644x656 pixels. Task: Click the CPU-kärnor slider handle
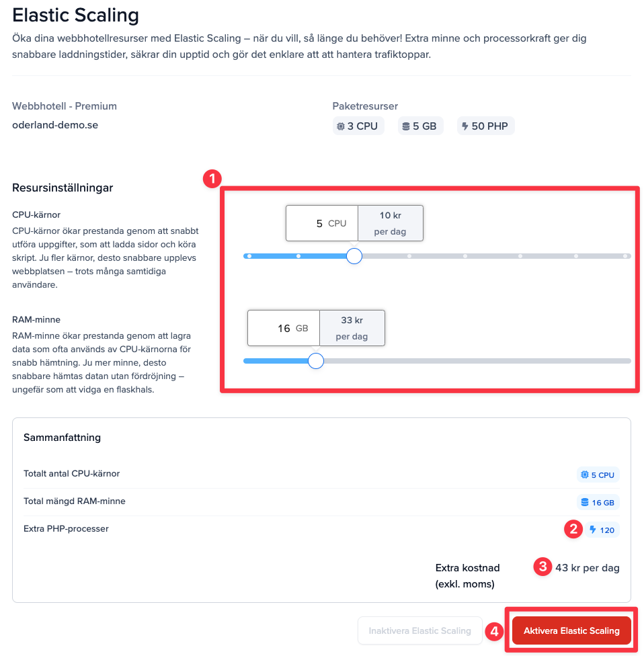354,256
